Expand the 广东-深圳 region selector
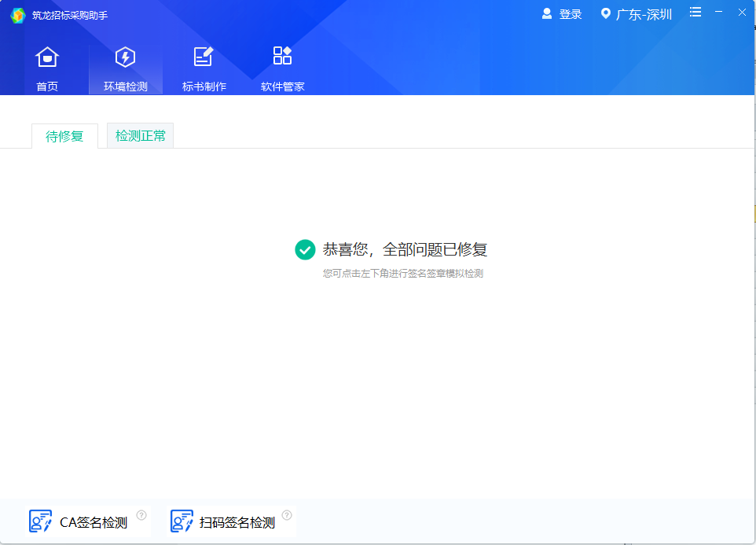This screenshot has width=756, height=545. (644, 14)
